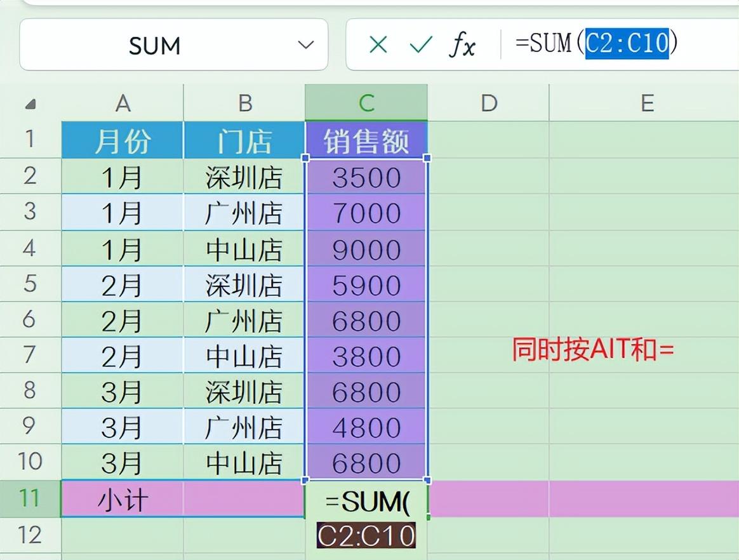This screenshot has height=560, width=739.
Task: Select row 1 header
Action: pos(30,139)
